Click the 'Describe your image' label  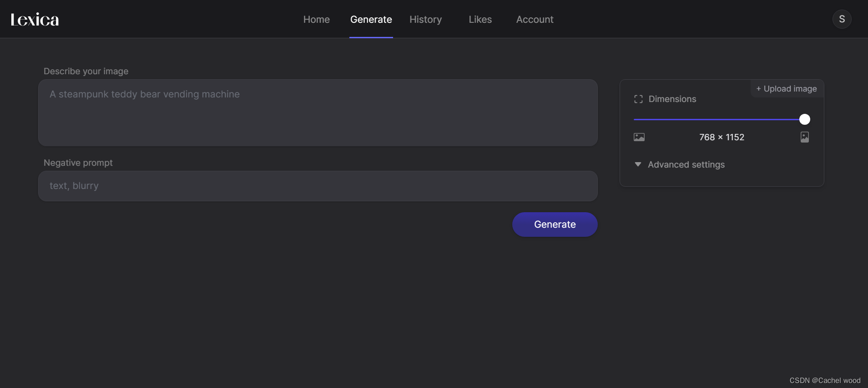[x=86, y=71]
